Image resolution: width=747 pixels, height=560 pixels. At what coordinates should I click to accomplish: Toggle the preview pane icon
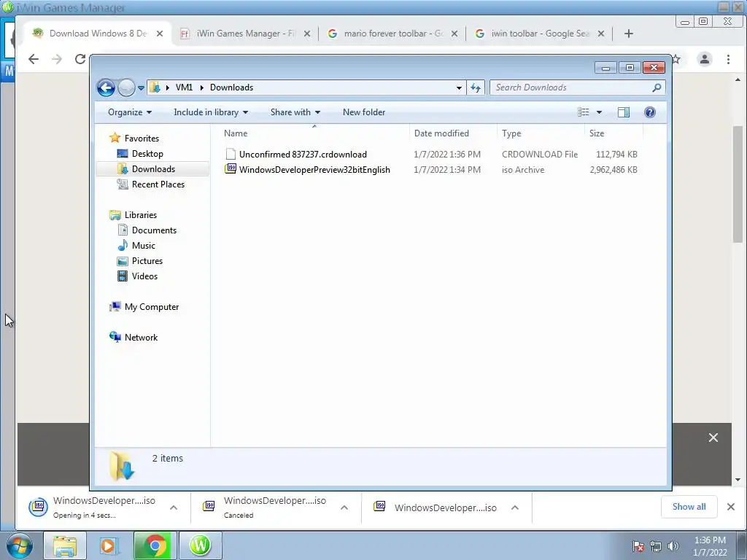623,112
